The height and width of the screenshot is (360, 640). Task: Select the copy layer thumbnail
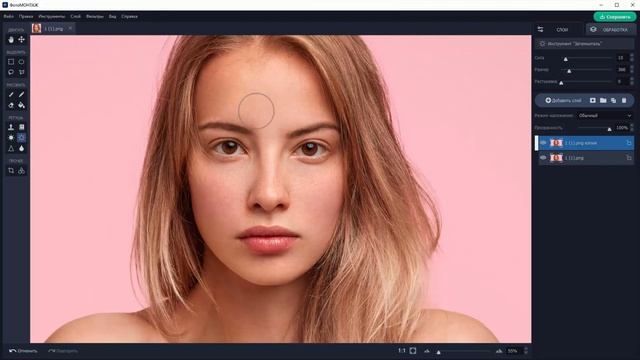coord(556,143)
